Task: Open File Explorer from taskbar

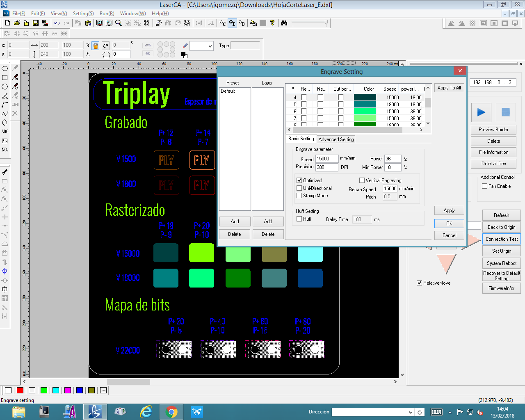Action: pos(19,412)
